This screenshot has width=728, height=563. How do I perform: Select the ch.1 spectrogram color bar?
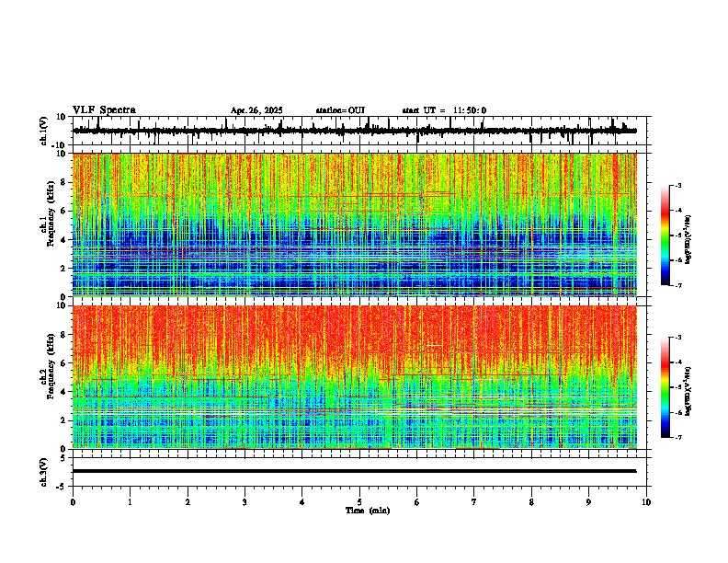[665, 236]
